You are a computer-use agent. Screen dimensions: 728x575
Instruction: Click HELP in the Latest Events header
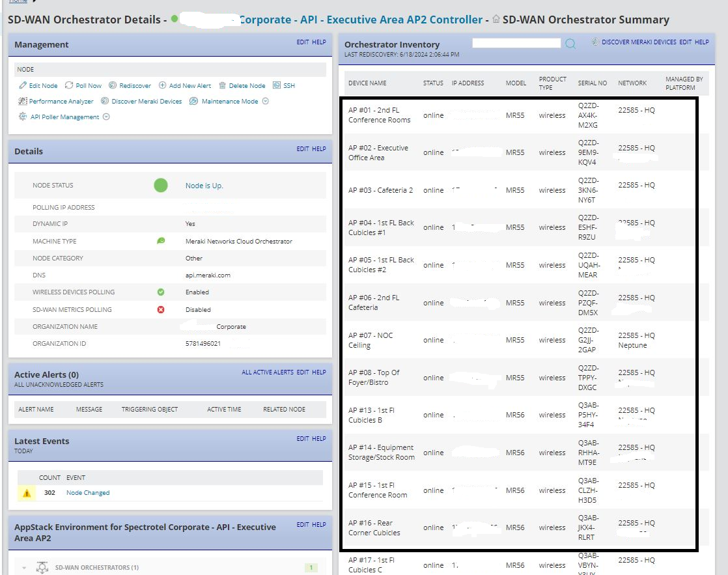pos(319,438)
